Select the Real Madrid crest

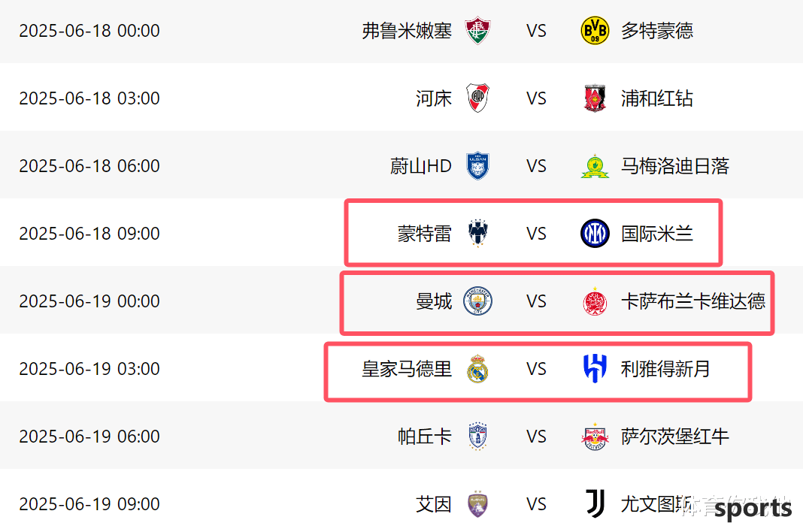coord(477,368)
